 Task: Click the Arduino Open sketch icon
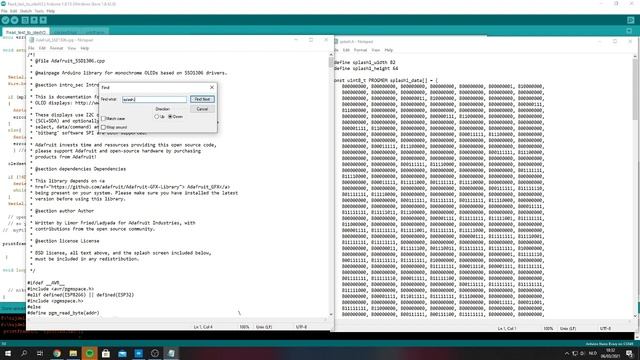(34, 20)
